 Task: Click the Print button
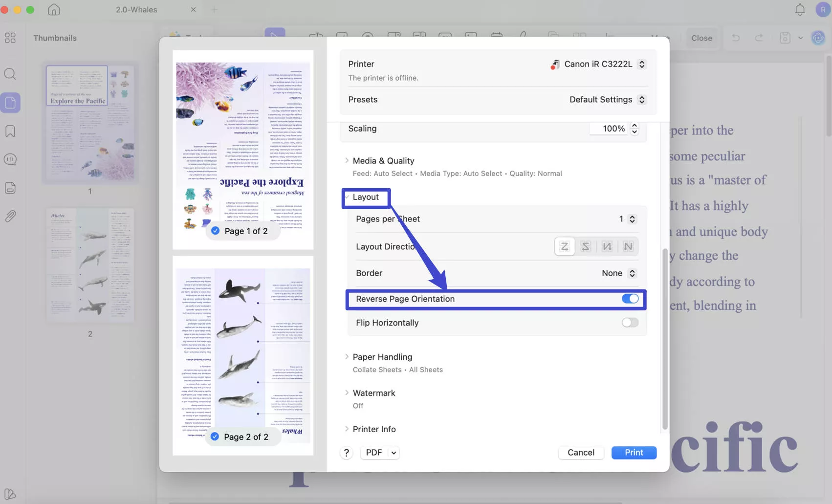tap(634, 452)
